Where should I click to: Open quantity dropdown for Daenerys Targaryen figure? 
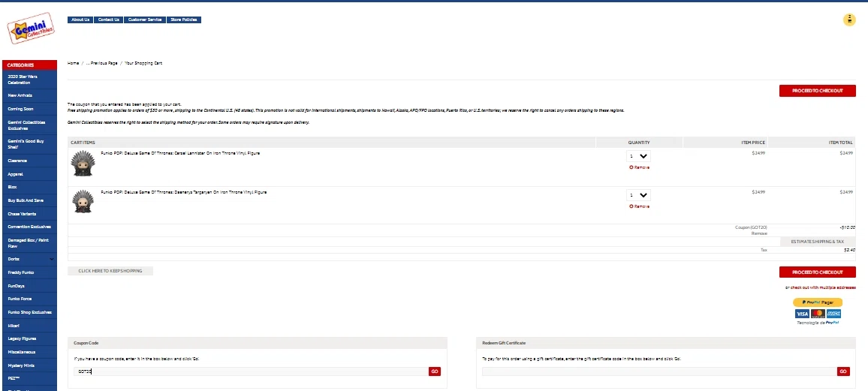638,195
